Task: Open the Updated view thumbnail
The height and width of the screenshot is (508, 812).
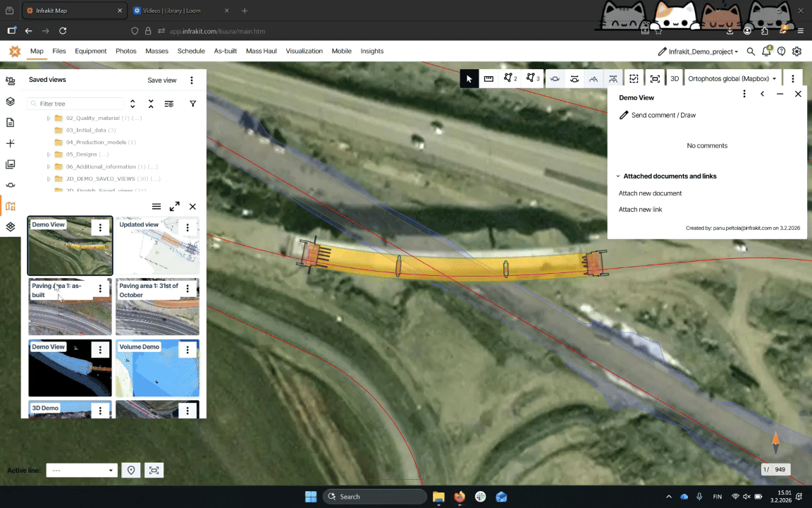Action: coord(157,246)
